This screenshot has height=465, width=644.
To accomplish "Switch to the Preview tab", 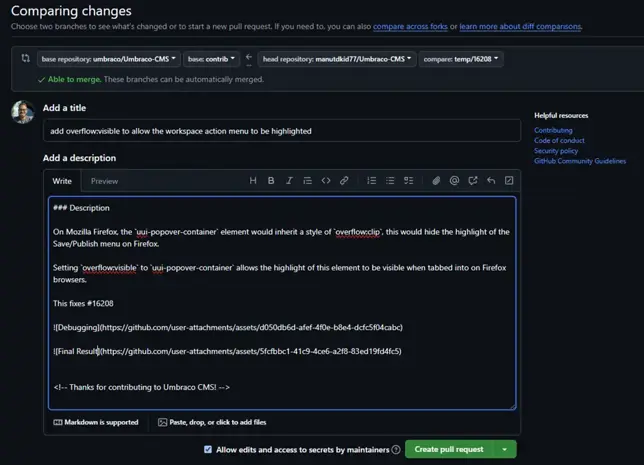I will [104, 181].
